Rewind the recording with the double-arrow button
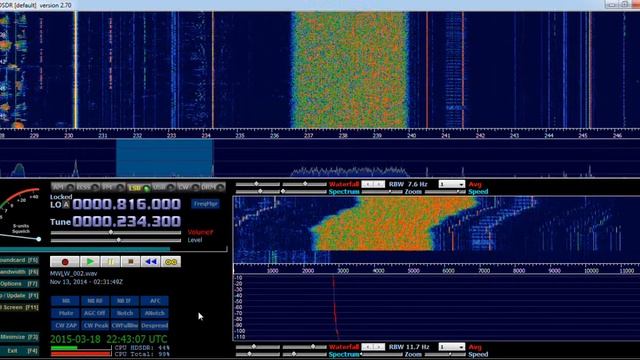The image size is (640, 360). pyautogui.click(x=151, y=262)
